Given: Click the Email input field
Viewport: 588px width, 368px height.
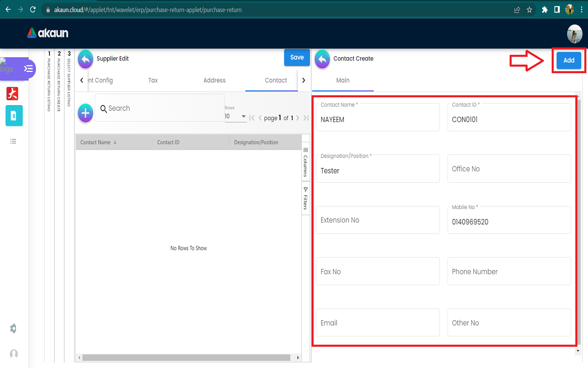Looking at the screenshot, I should click(x=377, y=323).
